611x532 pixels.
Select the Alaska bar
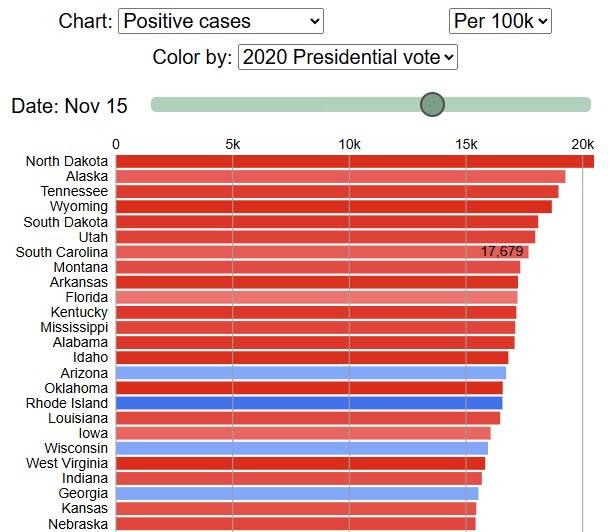point(340,176)
